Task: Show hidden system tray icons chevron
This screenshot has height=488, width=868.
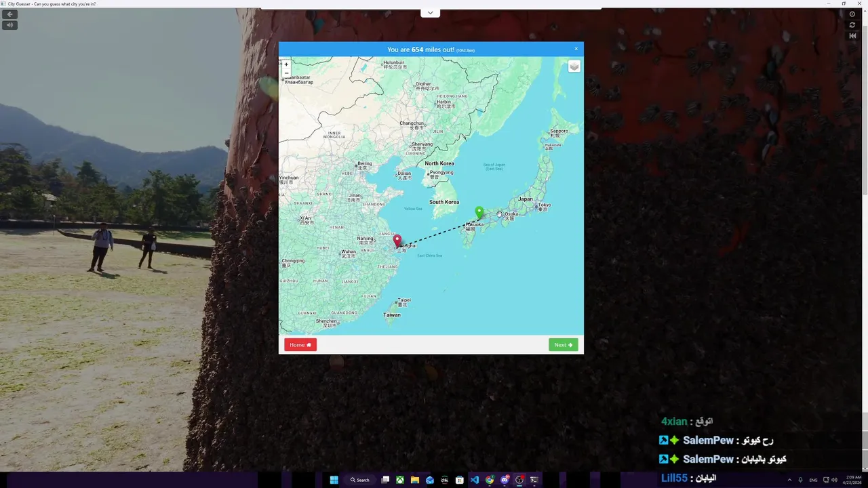Action: click(x=789, y=480)
